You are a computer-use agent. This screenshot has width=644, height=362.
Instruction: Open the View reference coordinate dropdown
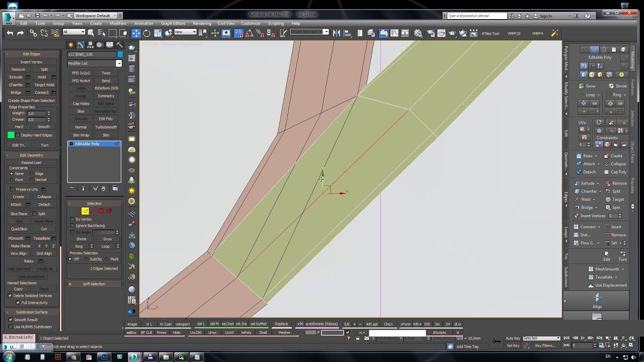[x=185, y=32]
